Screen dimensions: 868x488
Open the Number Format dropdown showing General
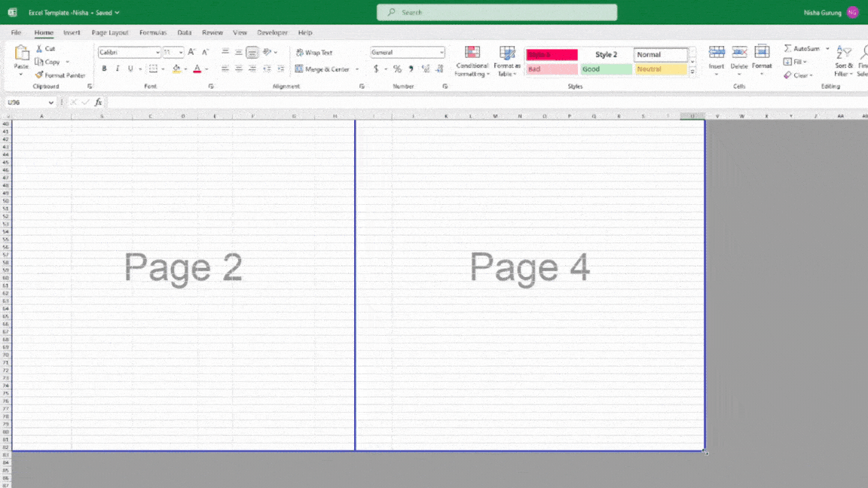point(407,52)
